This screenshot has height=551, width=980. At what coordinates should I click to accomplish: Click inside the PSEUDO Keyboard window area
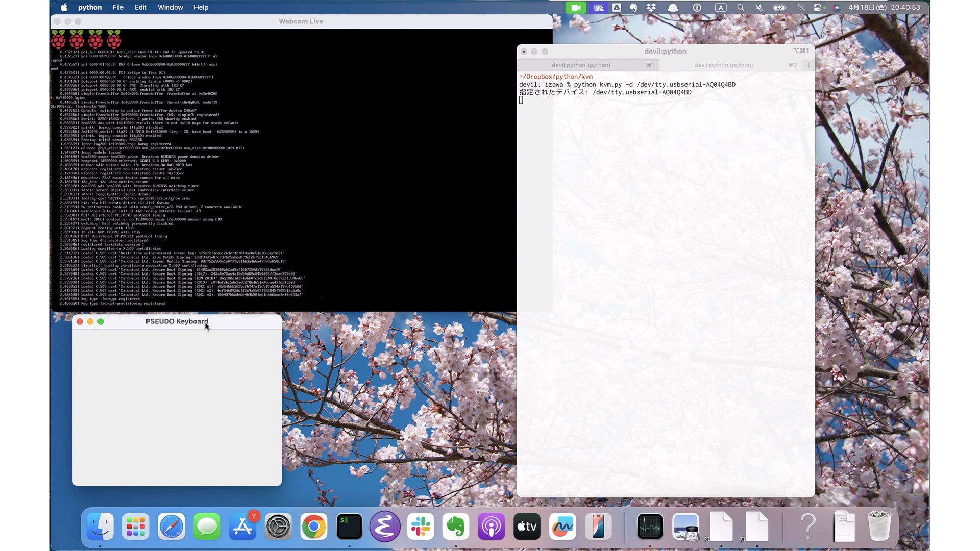pos(177,407)
